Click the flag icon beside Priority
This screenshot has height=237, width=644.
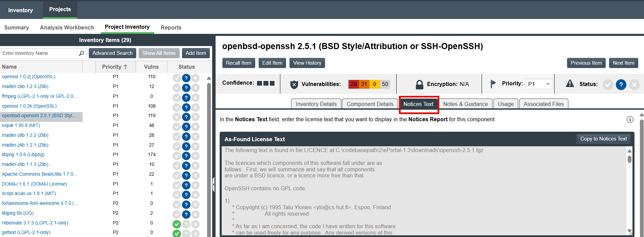pos(493,84)
